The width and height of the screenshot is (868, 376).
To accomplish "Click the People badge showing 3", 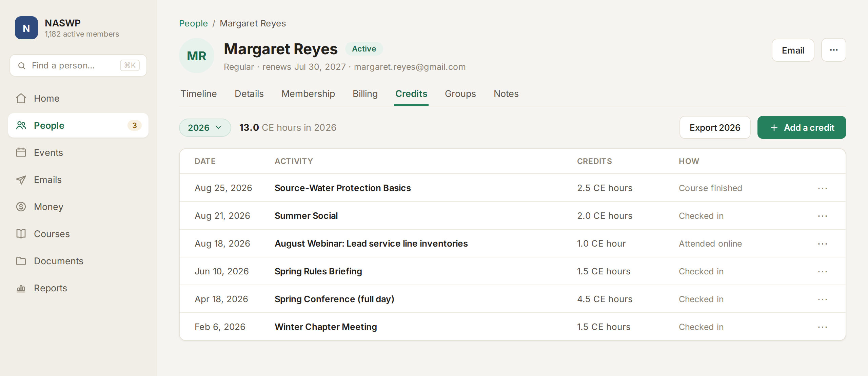I will [x=135, y=125].
